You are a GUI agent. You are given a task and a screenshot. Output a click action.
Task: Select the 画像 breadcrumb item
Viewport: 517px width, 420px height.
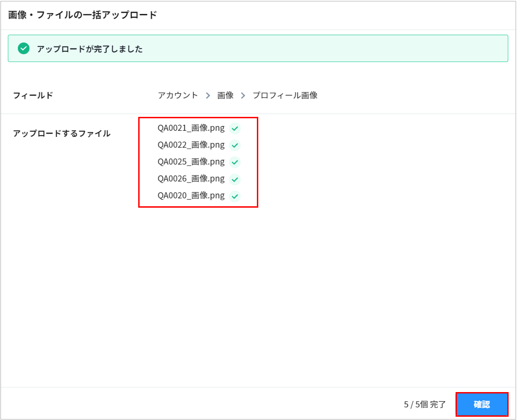tap(225, 95)
